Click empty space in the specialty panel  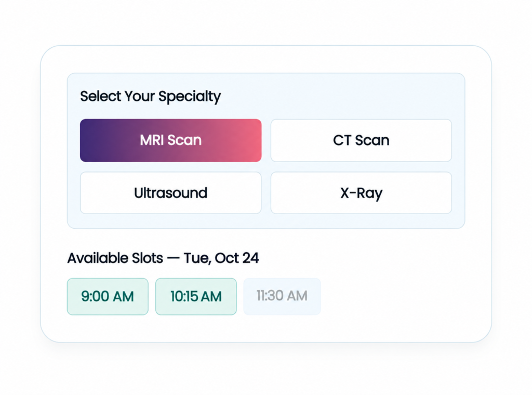[339, 96]
